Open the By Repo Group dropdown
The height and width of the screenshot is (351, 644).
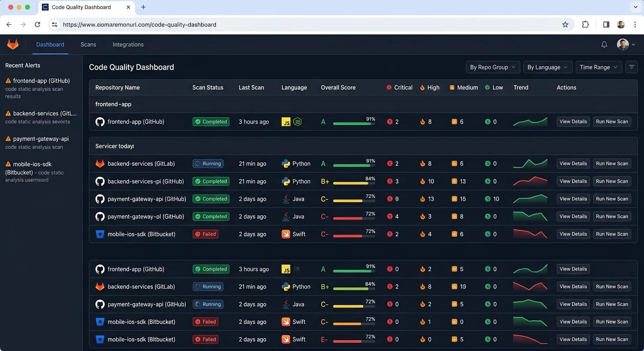pyautogui.click(x=493, y=67)
